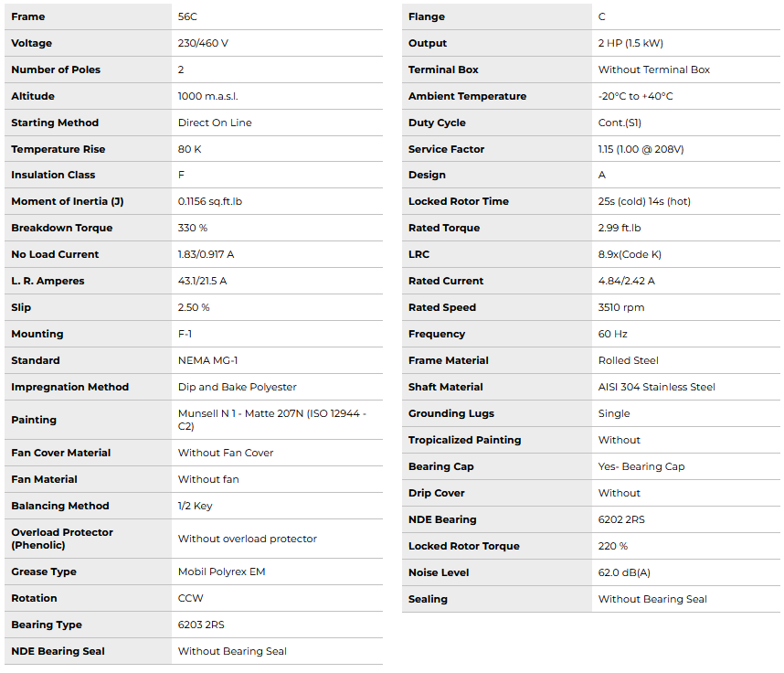Click the Number of Poles label
This screenshot has width=784, height=673.
coord(56,69)
